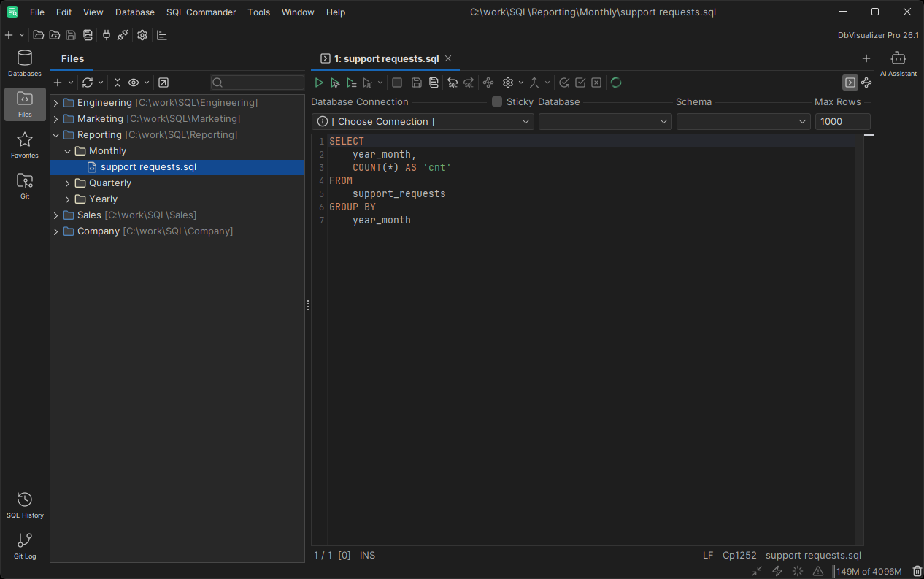Expand the Yearly folder
The height and width of the screenshot is (579, 924).
(x=67, y=199)
